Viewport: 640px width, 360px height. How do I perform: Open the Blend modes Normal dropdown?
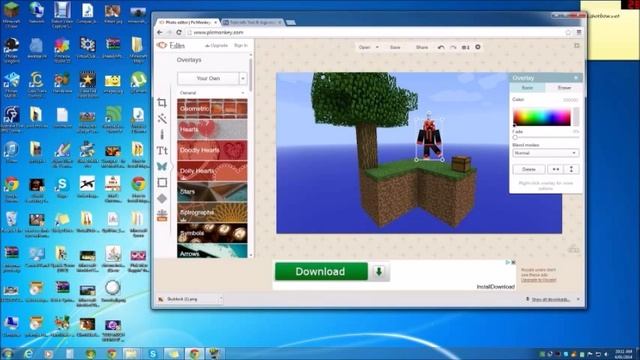pos(545,153)
